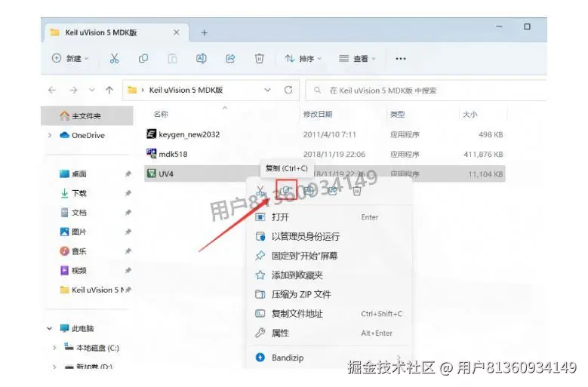Unpin 下载 using its pin icon
588x387 pixels.
[128, 193]
